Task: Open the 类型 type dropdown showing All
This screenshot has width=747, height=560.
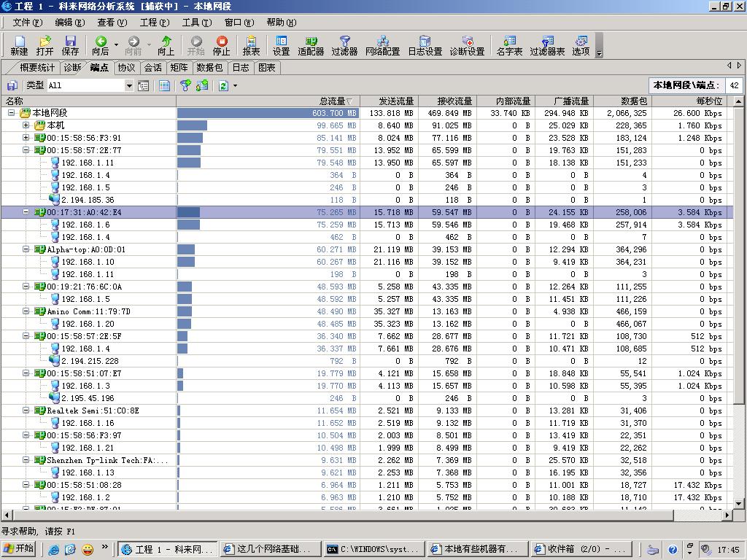Action: pos(129,86)
